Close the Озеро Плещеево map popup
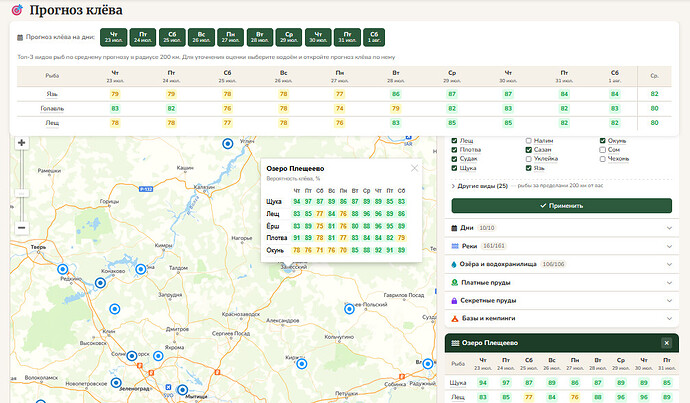The width and height of the screenshot is (690, 403). tap(414, 168)
